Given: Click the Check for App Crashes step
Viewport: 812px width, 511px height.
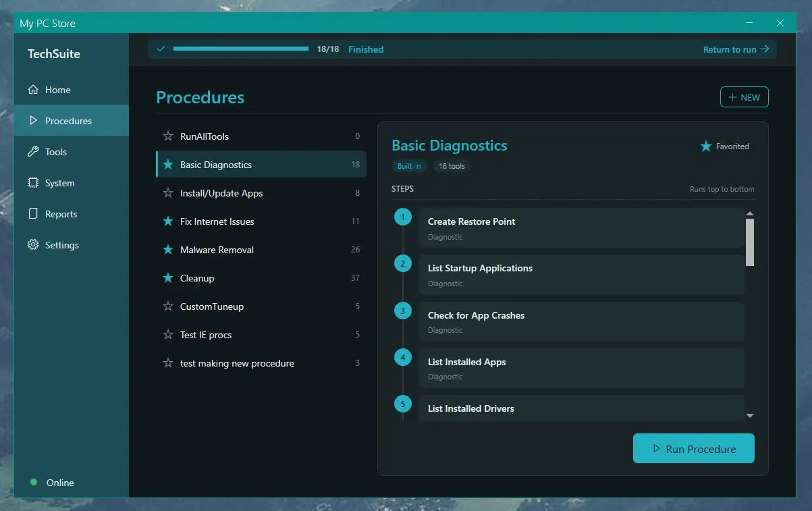Looking at the screenshot, I should coord(581,321).
